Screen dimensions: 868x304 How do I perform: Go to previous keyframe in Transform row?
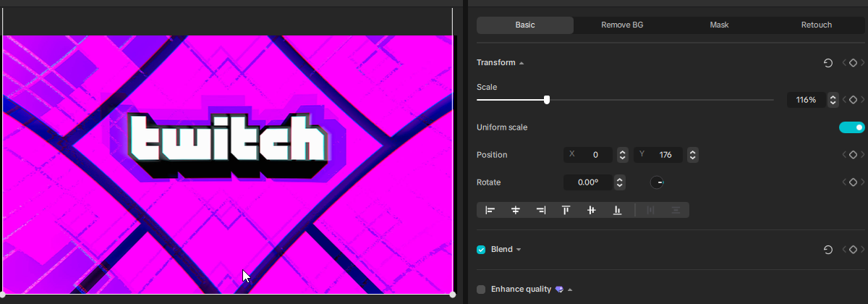click(x=844, y=63)
